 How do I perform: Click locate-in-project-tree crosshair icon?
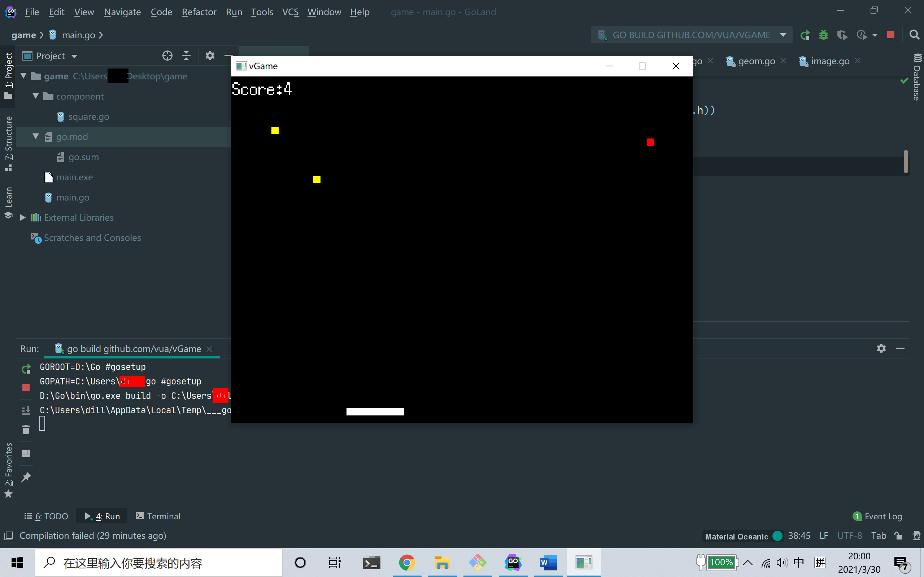167,56
